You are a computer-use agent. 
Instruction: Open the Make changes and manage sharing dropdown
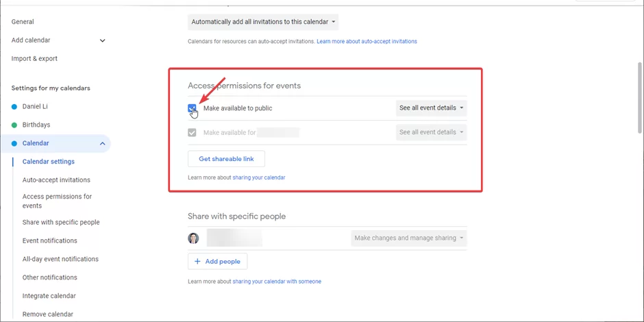click(x=408, y=238)
